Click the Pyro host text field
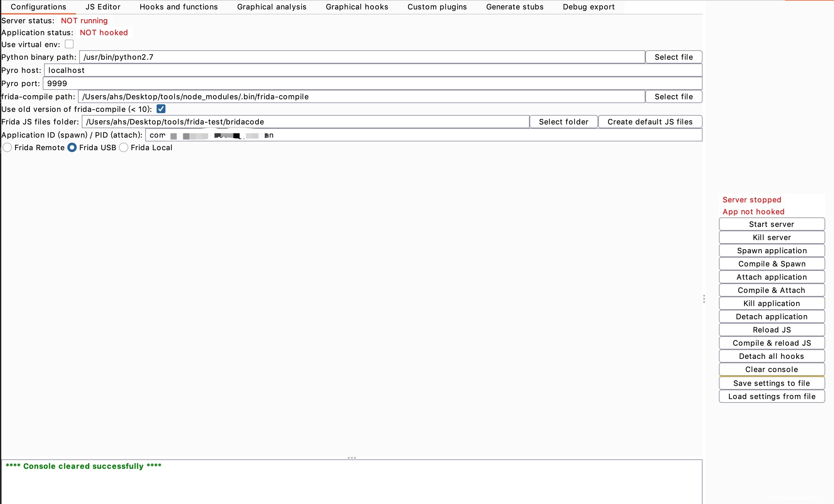 372,70
